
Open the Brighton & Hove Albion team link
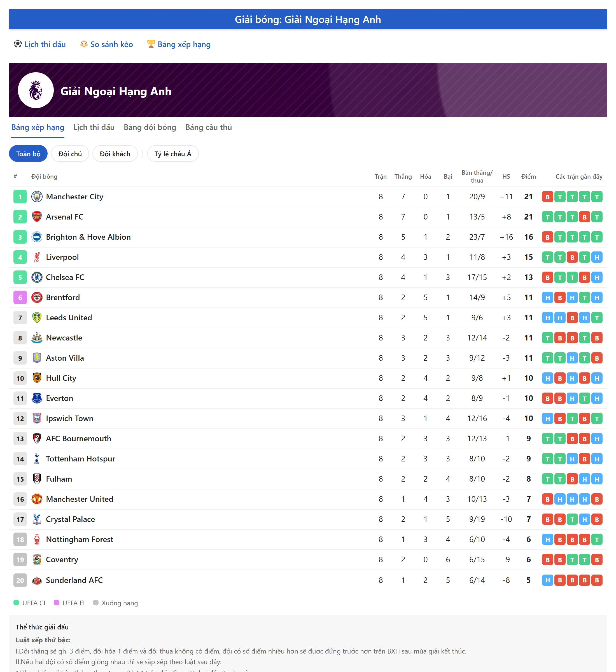pos(88,237)
